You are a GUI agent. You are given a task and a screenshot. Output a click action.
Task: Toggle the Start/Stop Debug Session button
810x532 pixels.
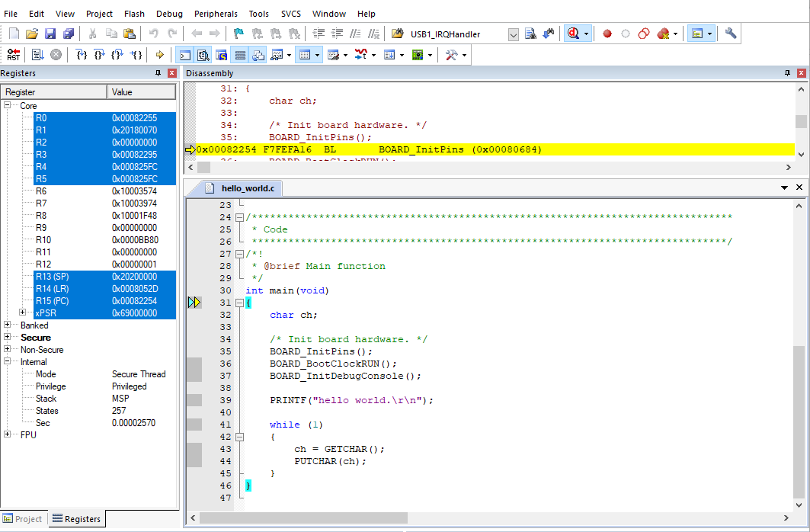[574, 34]
